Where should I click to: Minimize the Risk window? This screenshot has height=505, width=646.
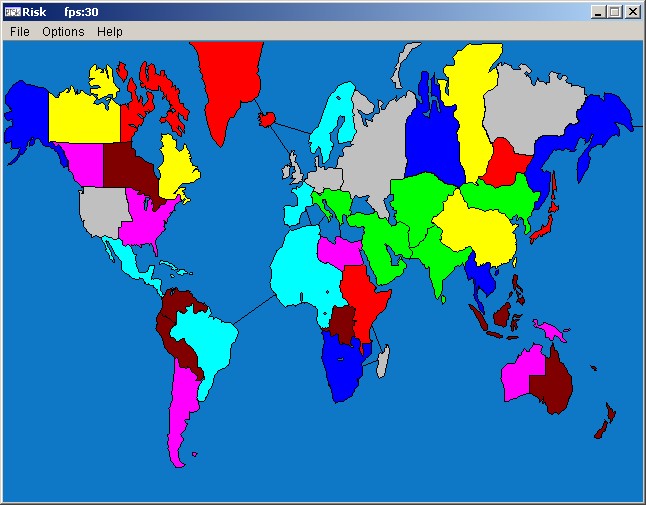click(x=598, y=12)
